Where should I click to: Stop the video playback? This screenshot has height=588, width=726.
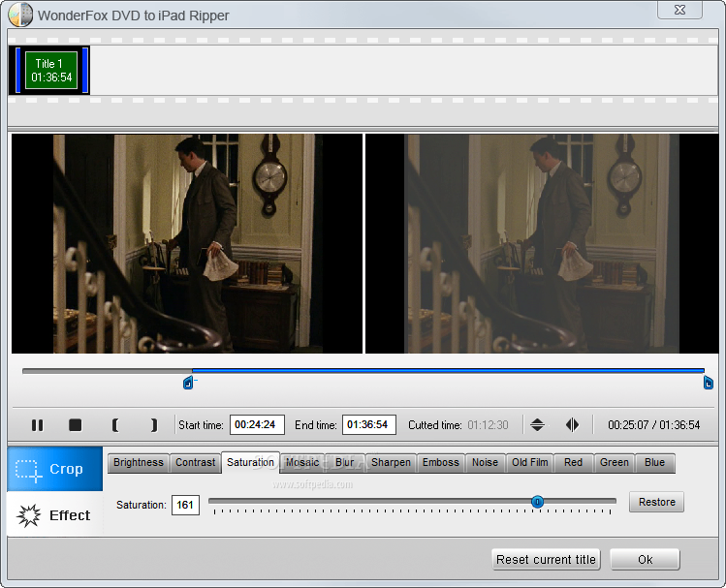click(75, 424)
